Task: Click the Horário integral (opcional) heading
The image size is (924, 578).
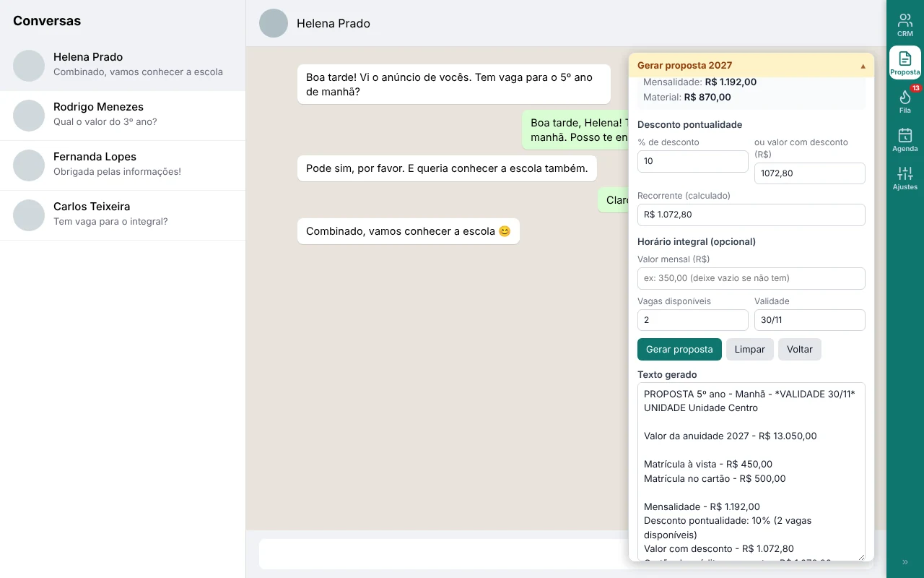Action: pyautogui.click(x=697, y=241)
